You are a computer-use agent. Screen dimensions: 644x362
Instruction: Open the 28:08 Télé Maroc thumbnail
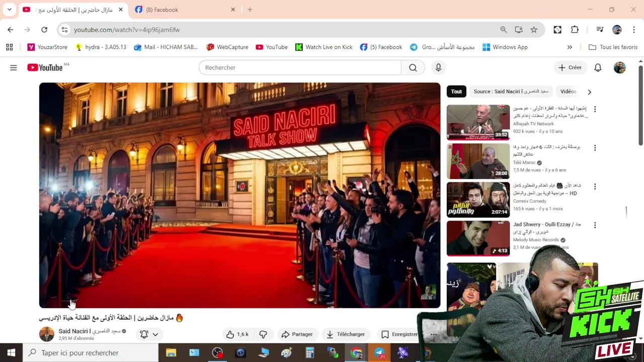478,161
